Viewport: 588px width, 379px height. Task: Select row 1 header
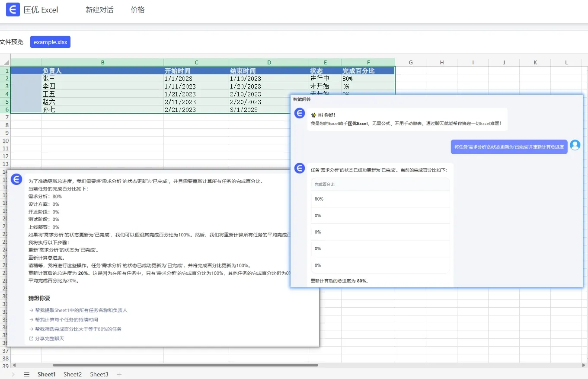[x=5, y=70]
